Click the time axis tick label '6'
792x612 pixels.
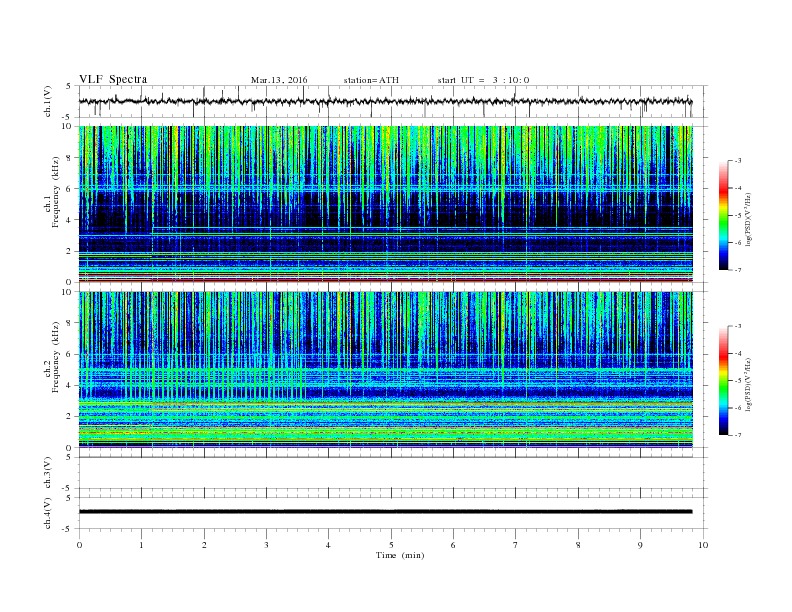453,545
